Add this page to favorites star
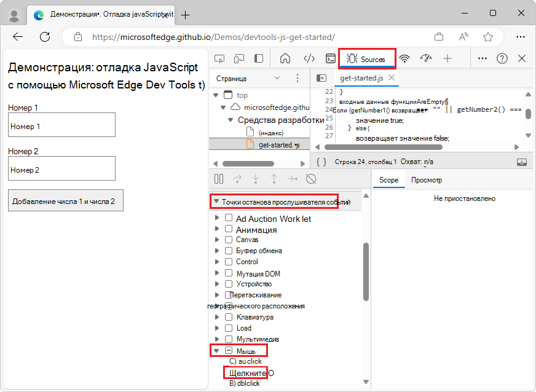 pyautogui.click(x=488, y=37)
